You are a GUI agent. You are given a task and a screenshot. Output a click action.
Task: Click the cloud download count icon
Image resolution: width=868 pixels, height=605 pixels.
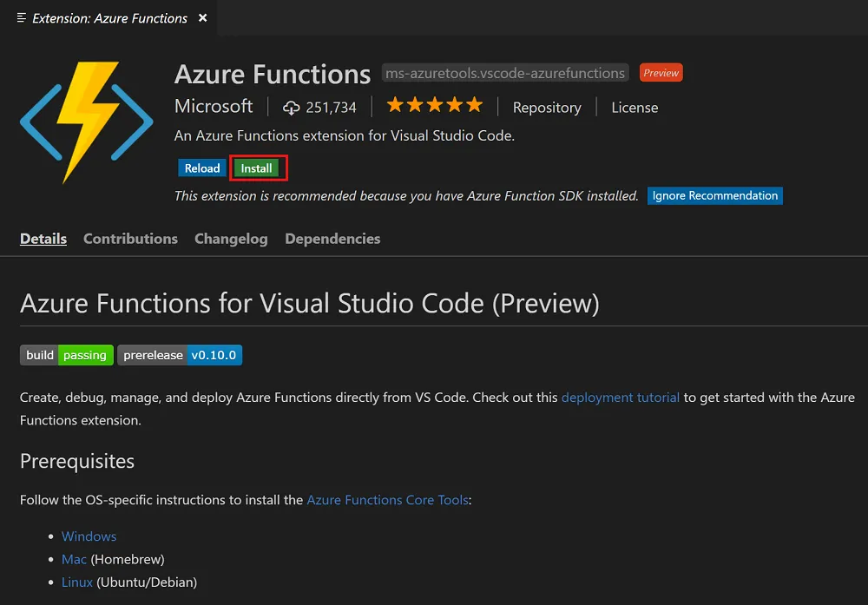[x=291, y=108]
